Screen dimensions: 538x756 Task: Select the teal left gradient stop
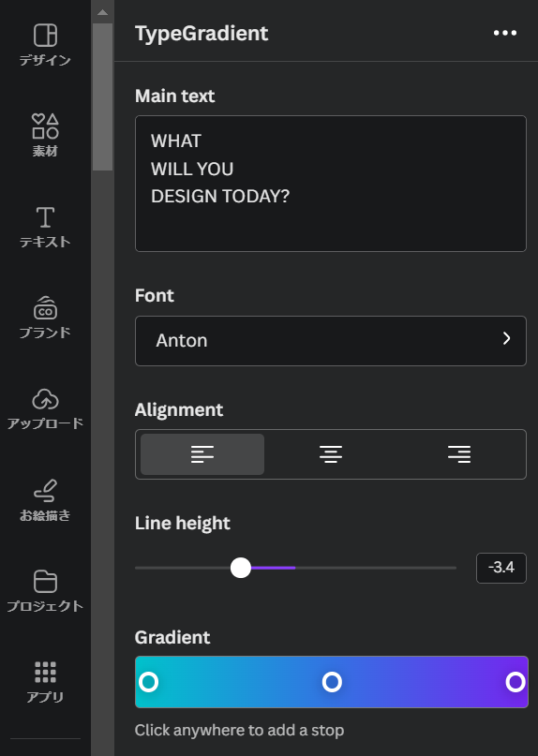coord(149,682)
